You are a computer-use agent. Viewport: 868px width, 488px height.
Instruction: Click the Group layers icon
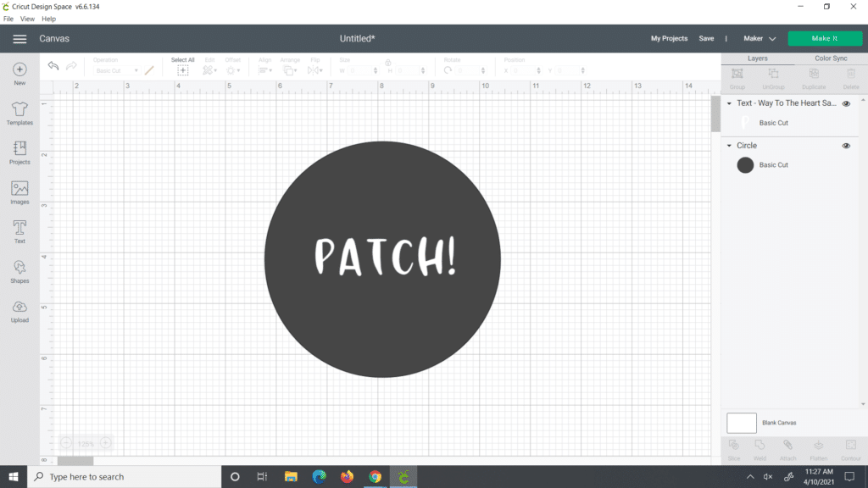click(737, 74)
